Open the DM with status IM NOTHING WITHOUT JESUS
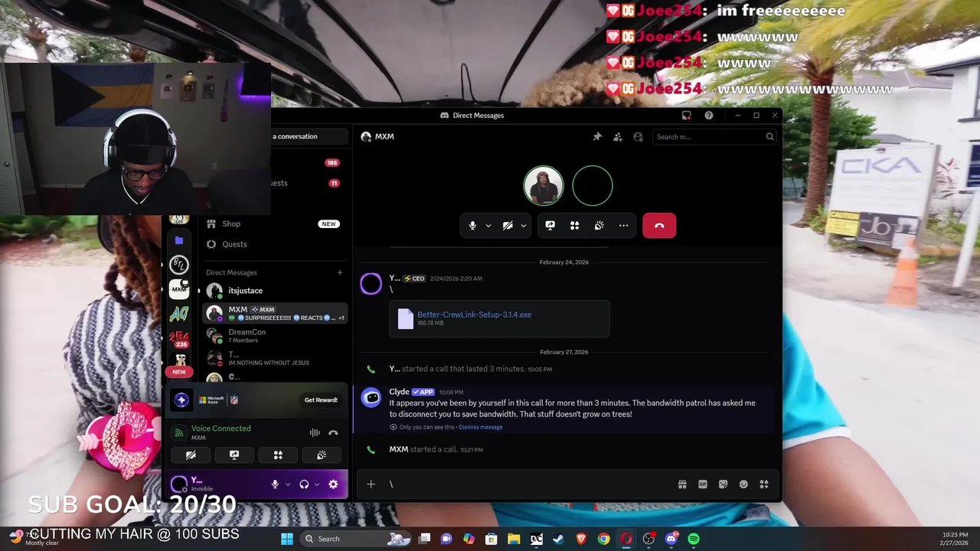The image size is (980, 551). pyautogui.click(x=273, y=357)
